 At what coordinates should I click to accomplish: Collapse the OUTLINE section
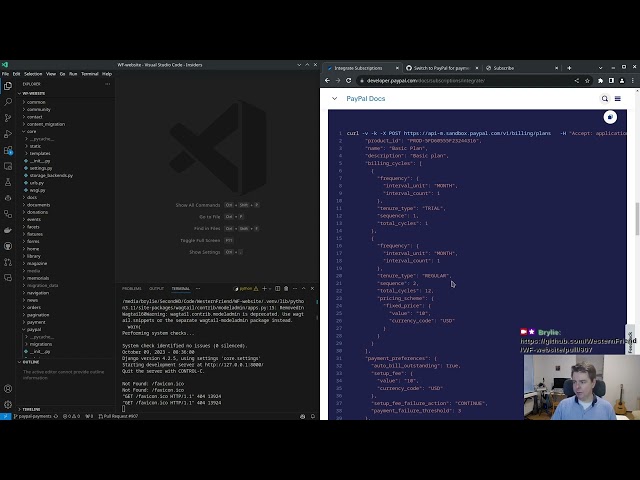[31, 362]
